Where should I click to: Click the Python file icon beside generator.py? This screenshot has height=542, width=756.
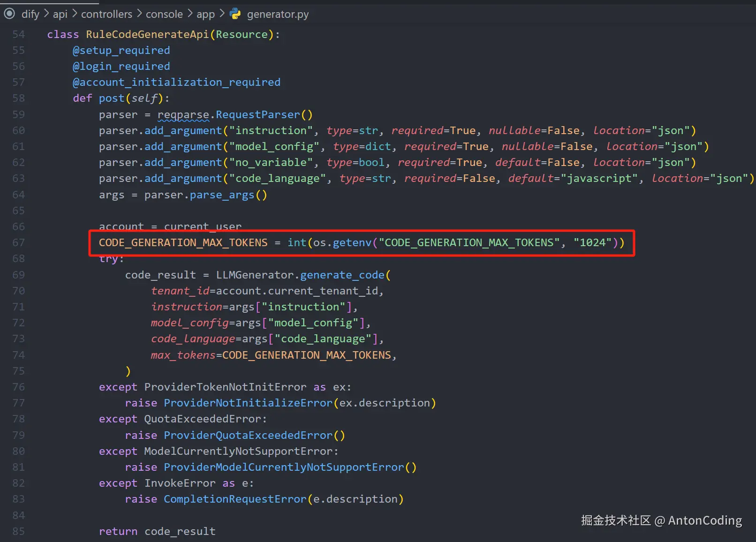[x=235, y=14]
